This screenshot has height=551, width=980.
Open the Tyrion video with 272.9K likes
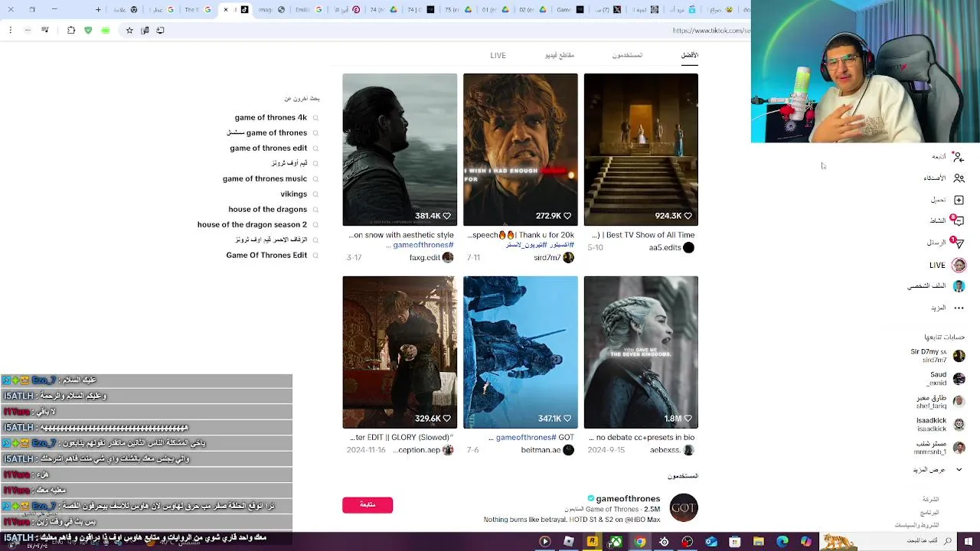click(x=521, y=149)
